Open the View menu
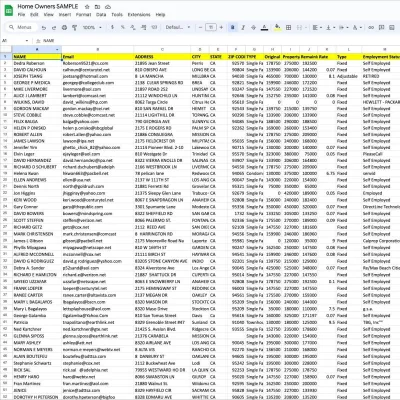This screenshot has width=400, height=400. coord(49,15)
